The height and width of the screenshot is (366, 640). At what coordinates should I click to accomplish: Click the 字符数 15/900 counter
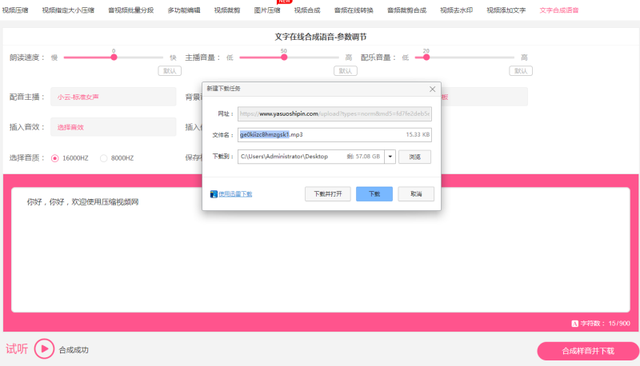[x=605, y=324]
